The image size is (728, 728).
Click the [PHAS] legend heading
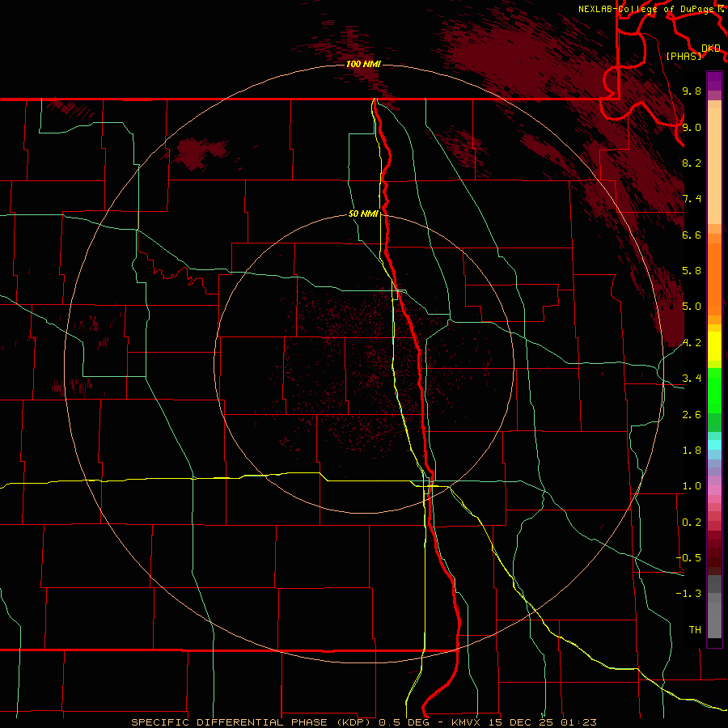point(684,56)
